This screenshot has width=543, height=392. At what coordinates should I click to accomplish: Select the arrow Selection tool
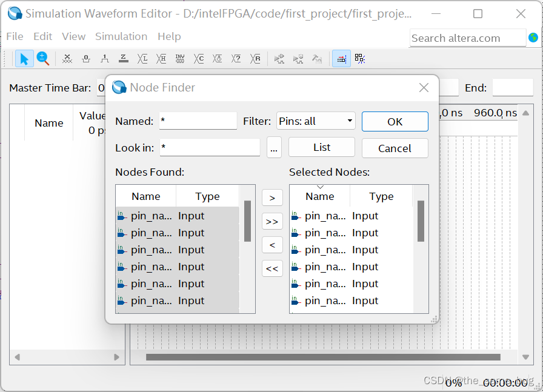(24, 59)
